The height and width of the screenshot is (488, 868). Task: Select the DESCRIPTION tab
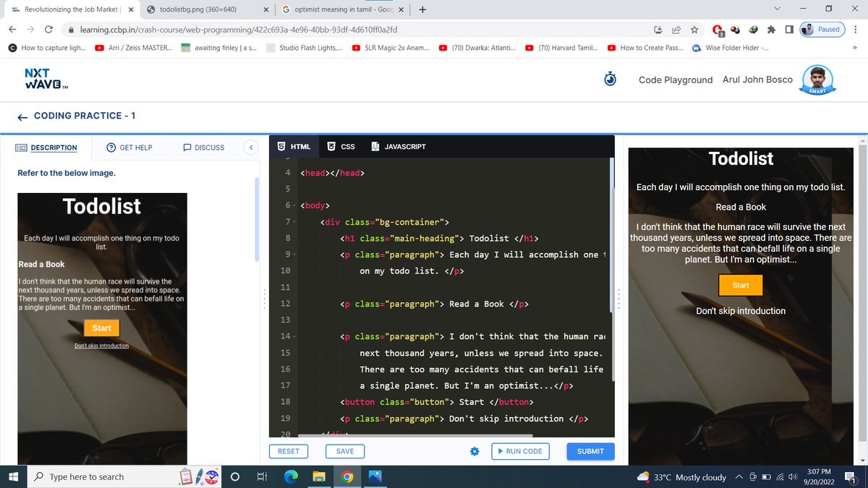tap(47, 147)
